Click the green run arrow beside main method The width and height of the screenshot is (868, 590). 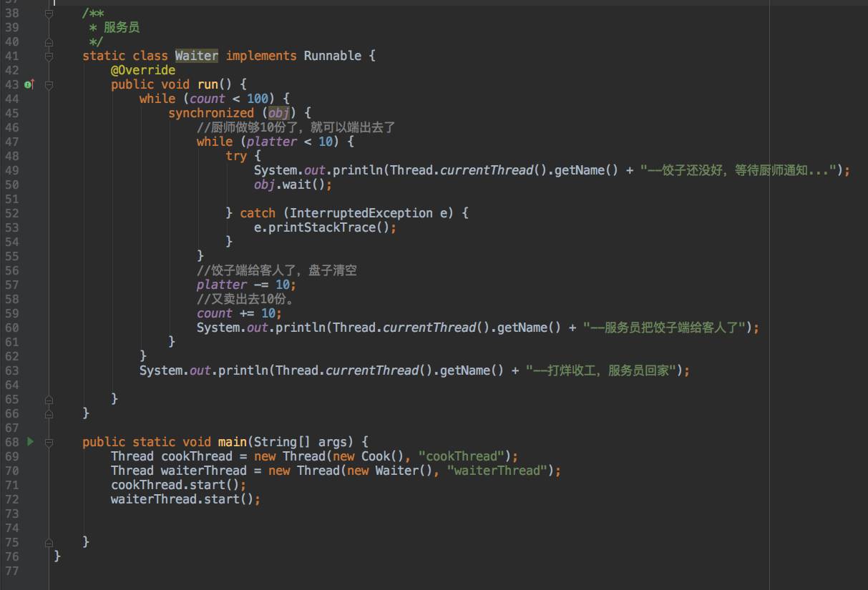pos(30,442)
